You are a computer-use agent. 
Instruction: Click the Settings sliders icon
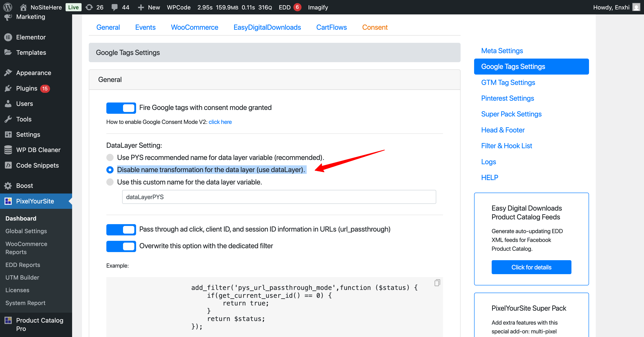click(8, 134)
